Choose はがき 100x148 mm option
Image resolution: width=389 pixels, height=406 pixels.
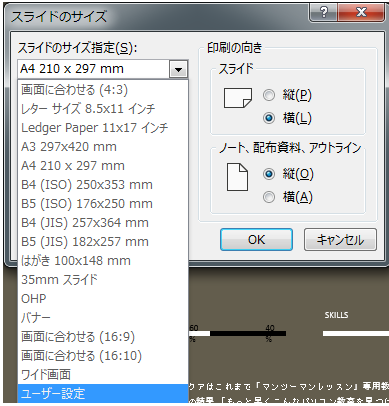(103, 261)
